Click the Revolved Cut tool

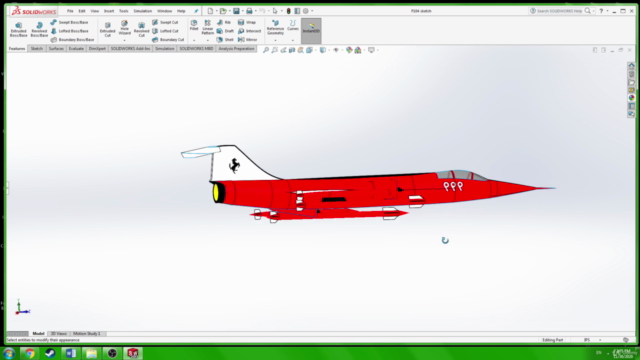pyautogui.click(x=141, y=30)
